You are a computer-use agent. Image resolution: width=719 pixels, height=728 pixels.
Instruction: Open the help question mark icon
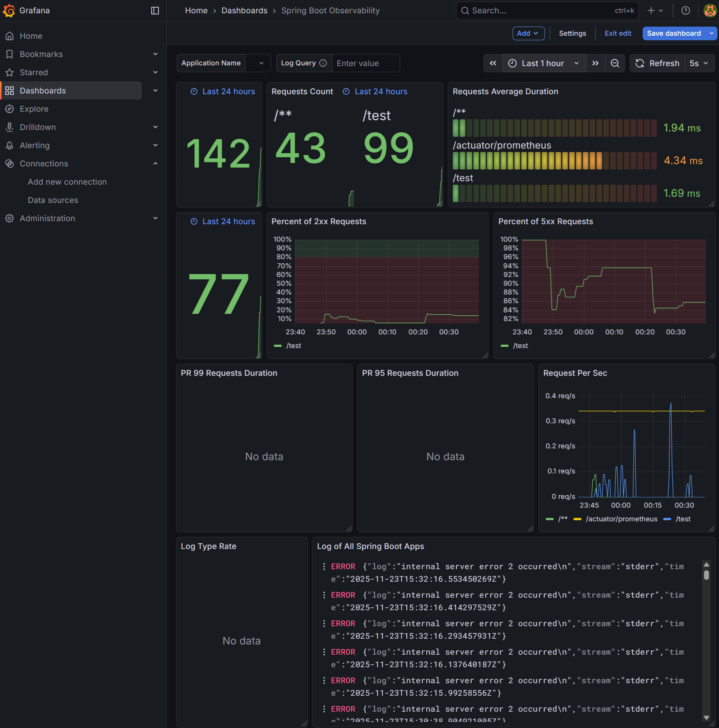point(686,11)
